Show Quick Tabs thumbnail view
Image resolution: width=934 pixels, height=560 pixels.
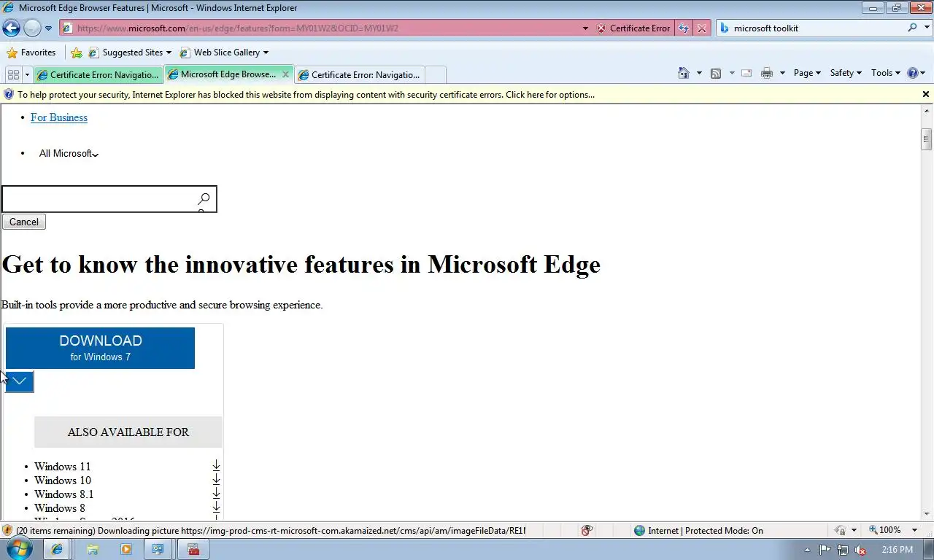13,74
